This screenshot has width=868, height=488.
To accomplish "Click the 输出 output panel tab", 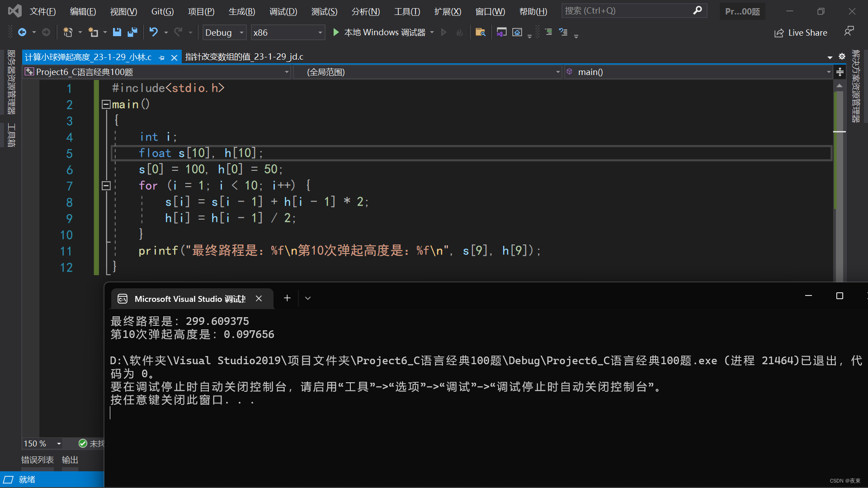I will pos(70,460).
